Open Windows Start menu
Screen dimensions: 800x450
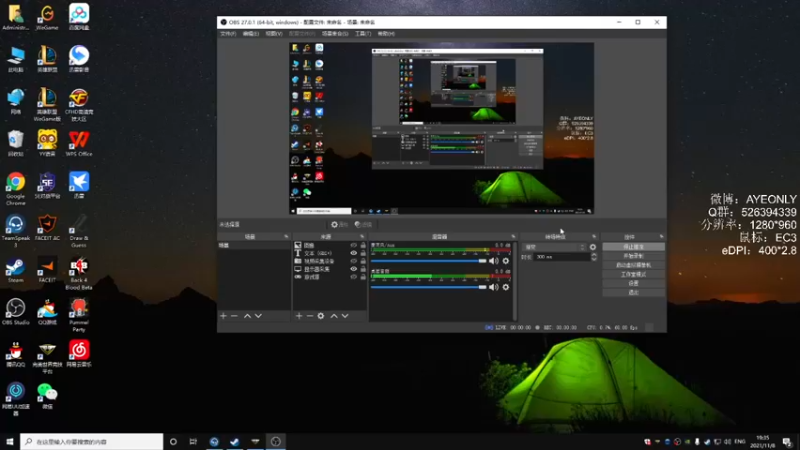[10, 441]
